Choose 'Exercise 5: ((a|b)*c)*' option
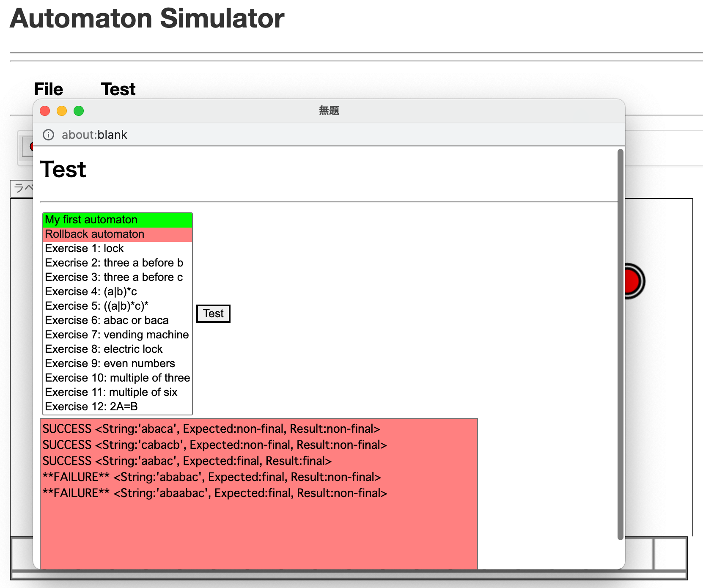Viewport: 703px width, 588px height. [117, 306]
